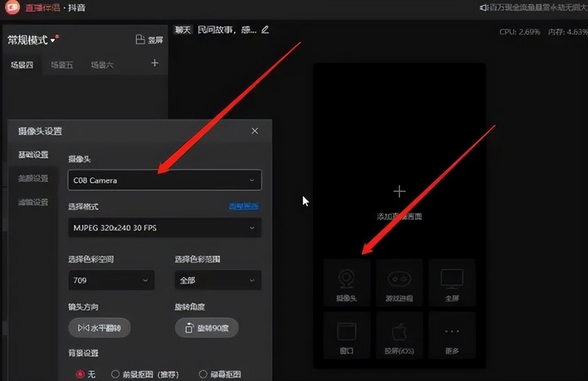Add a new scene with the plus icon
This screenshot has height=381, width=588.
pyautogui.click(x=155, y=63)
